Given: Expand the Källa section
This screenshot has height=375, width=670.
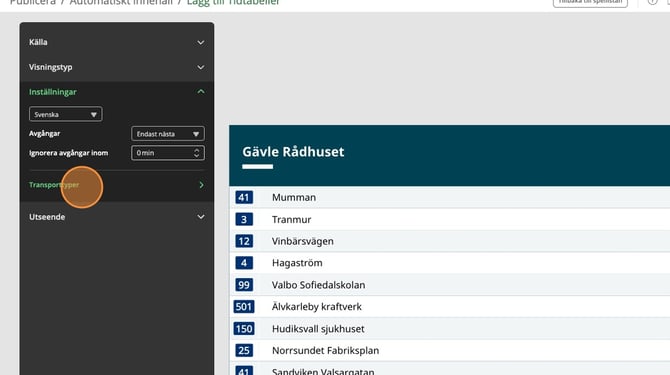Looking at the screenshot, I should pyautogui.click(x=117, y=42).
